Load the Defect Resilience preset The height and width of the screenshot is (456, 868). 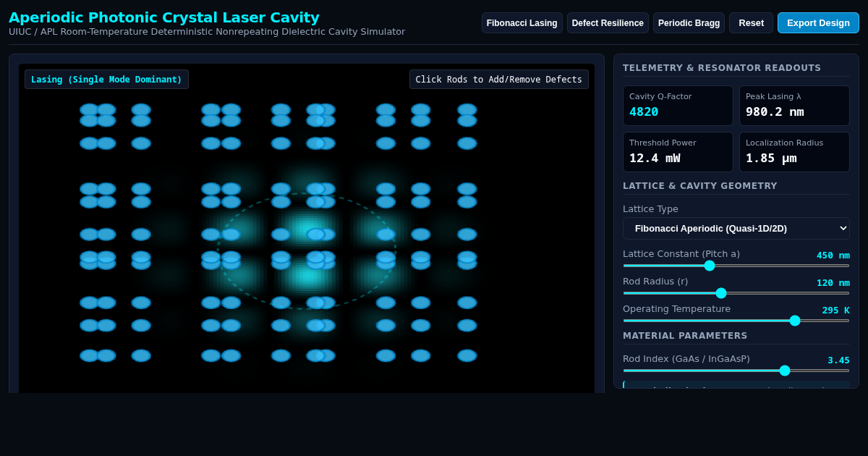(x=608, y=23)
